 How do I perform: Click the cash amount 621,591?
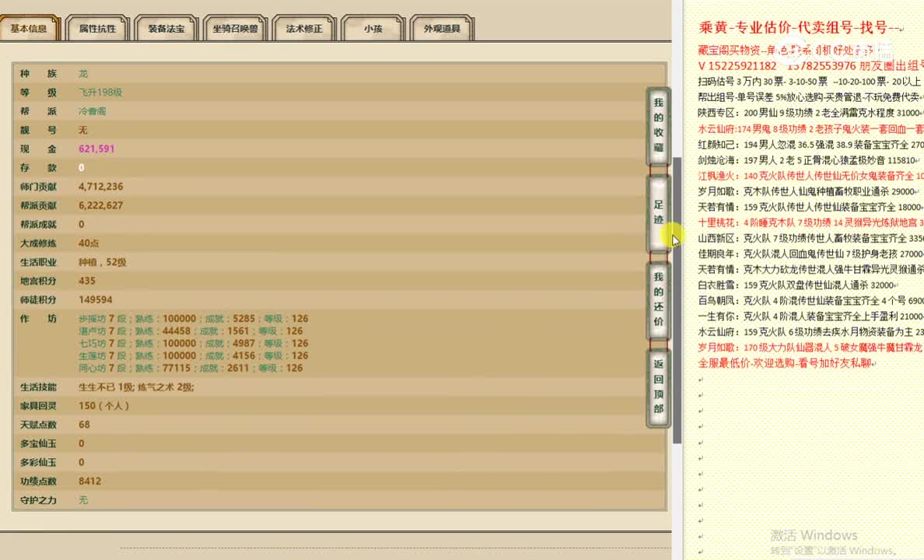point(96,149)
